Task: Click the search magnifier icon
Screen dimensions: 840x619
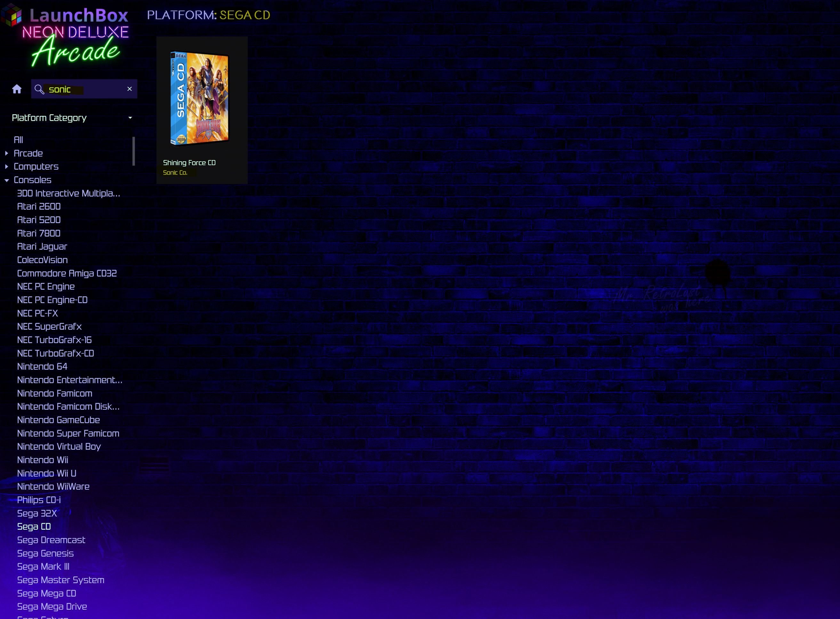Action: 39,89
